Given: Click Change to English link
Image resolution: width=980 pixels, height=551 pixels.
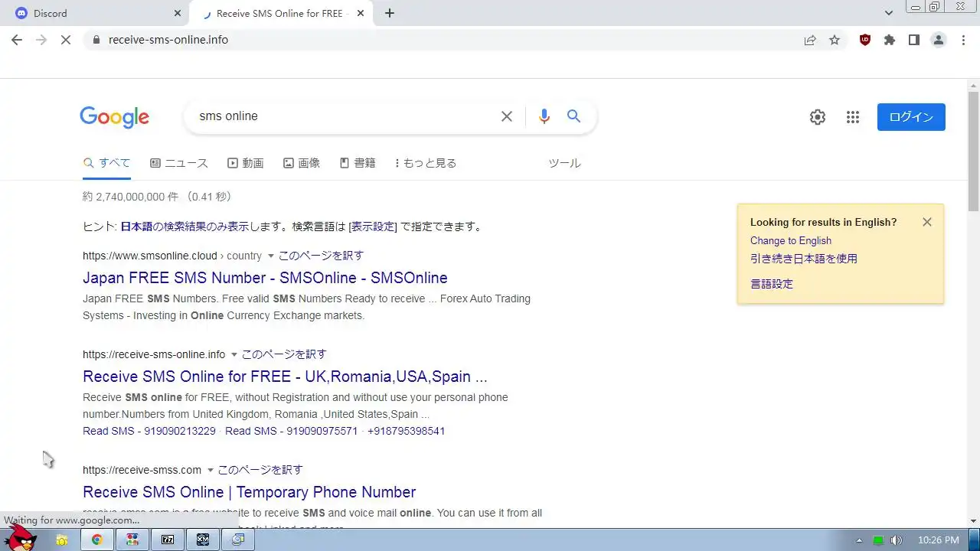Looking at the screenshot, I should click(x=791, y=240).
